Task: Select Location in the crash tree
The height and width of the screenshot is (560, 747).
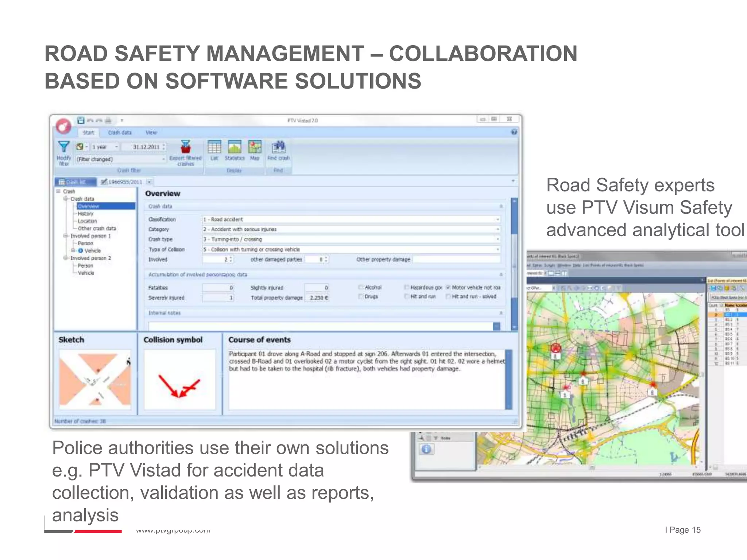Action: coord(87,221)
